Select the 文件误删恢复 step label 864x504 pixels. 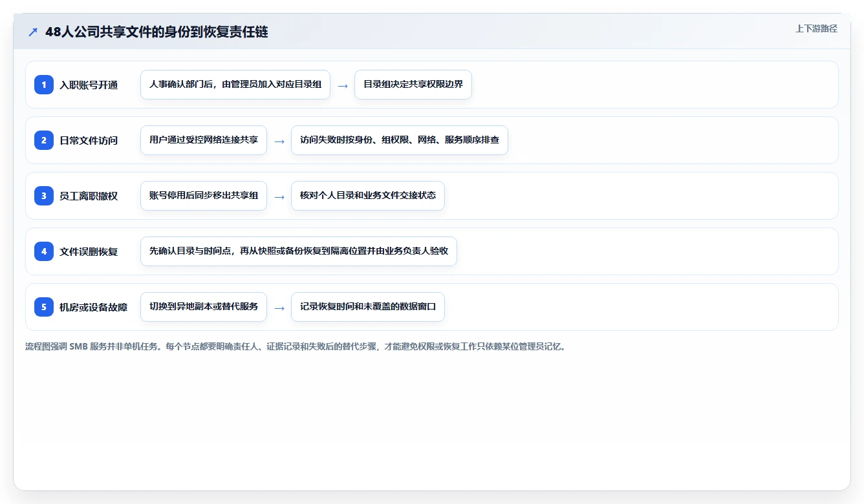tap(89, 251)
